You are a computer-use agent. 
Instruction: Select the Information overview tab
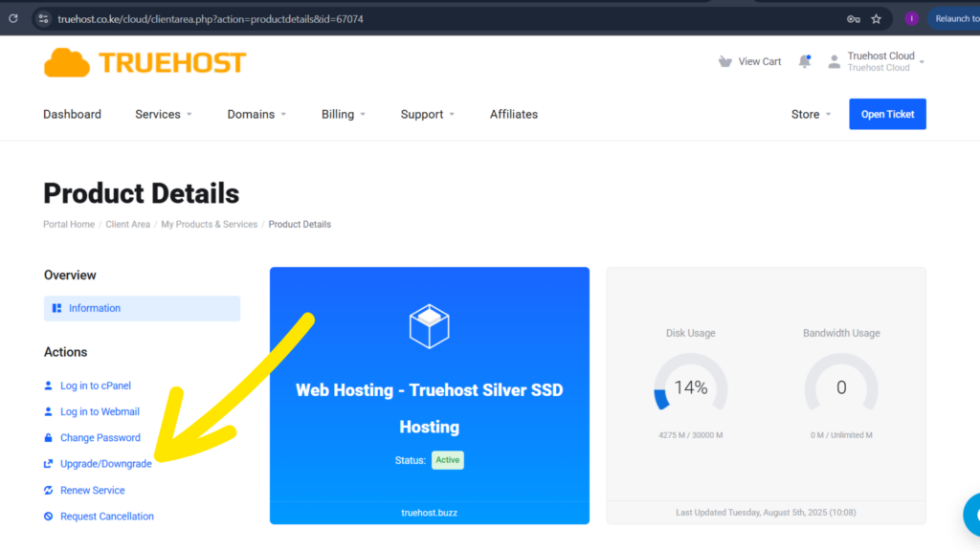click(142, 309)
